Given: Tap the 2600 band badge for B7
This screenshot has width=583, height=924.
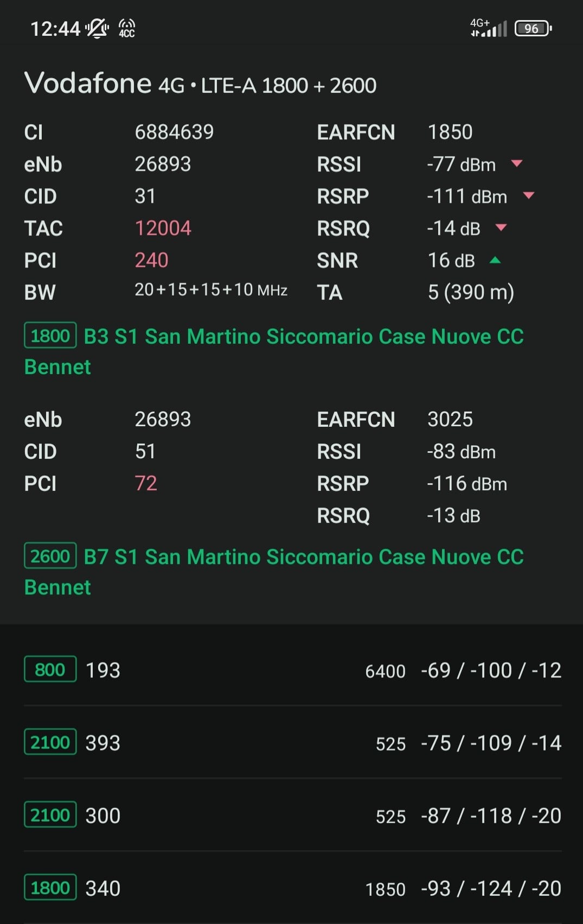Looking at the screenshot, I should click(x=50, y=556).
